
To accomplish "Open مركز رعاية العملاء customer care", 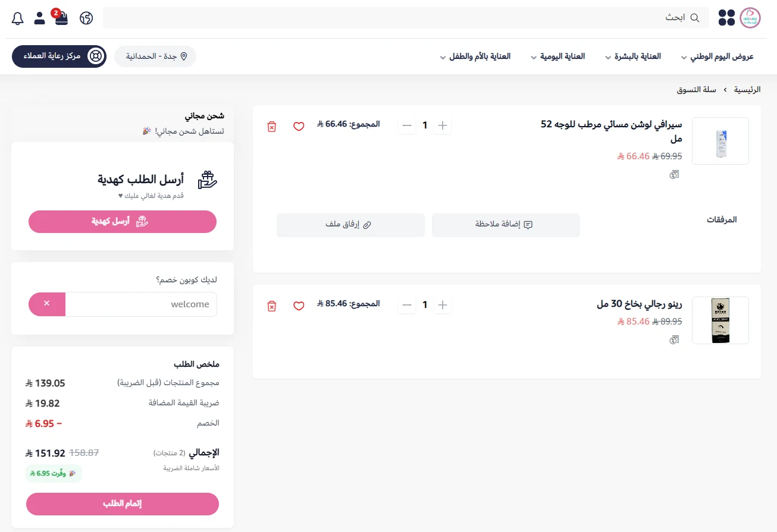I will coord(59,56).
